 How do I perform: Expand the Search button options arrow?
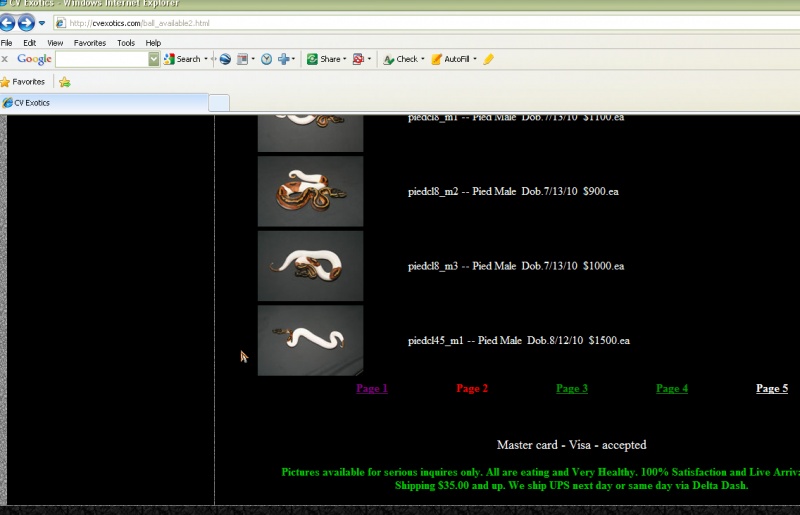pos(206,59)
